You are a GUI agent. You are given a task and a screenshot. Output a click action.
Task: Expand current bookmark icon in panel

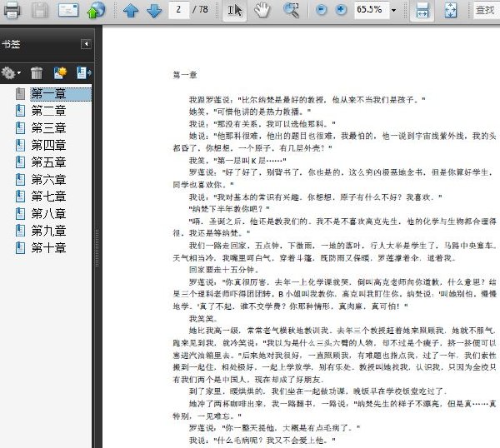84,72
